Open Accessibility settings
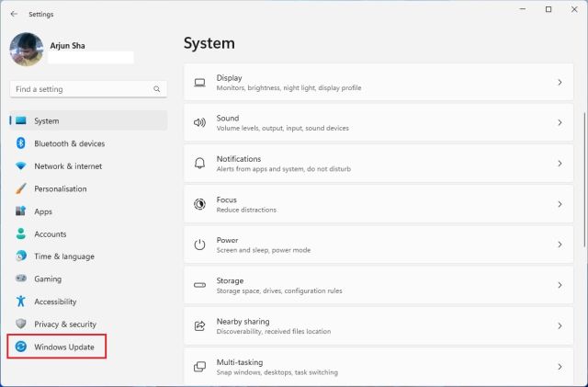 point(88,302)
